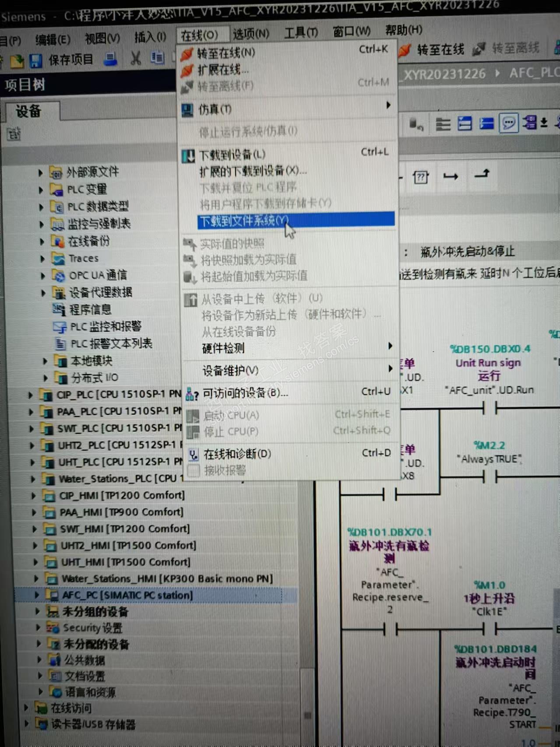
Task: Click the Always TRUE %M2.2 contact
Action: coord(490,477)
